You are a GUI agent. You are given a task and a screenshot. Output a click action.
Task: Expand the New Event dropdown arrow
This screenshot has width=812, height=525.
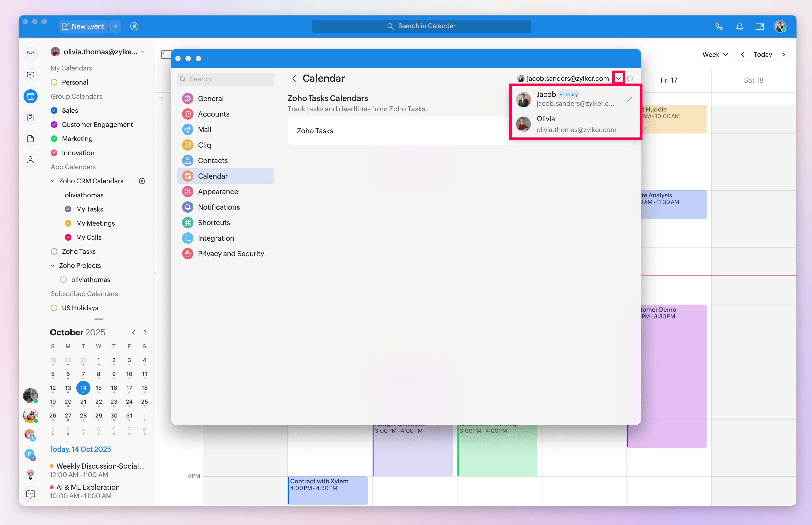tap(115, 26)
